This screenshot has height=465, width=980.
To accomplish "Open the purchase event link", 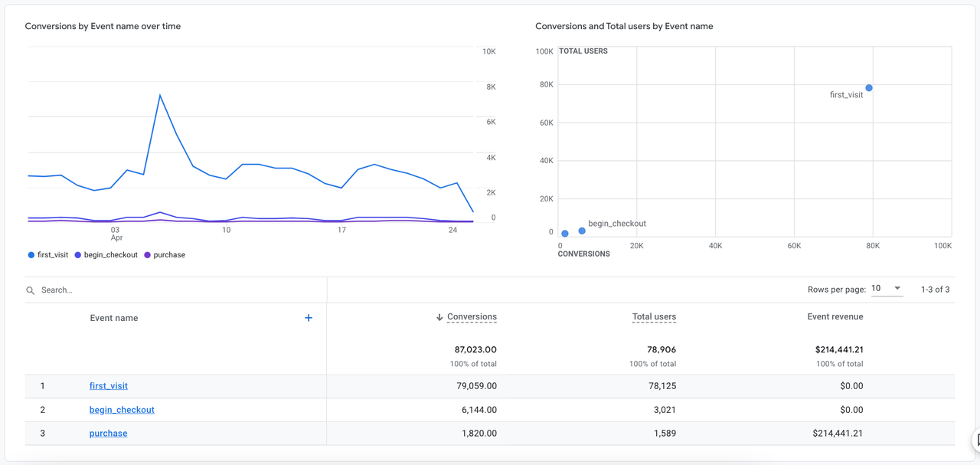I will pyautogui.click(x=109, y=434).
